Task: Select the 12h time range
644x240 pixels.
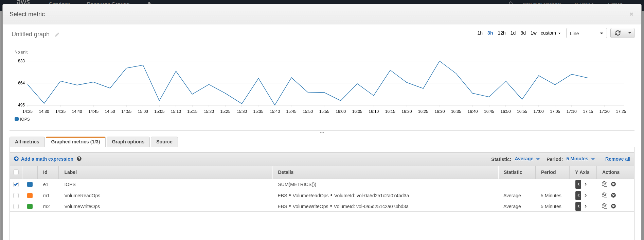Action: click(501, 33)
